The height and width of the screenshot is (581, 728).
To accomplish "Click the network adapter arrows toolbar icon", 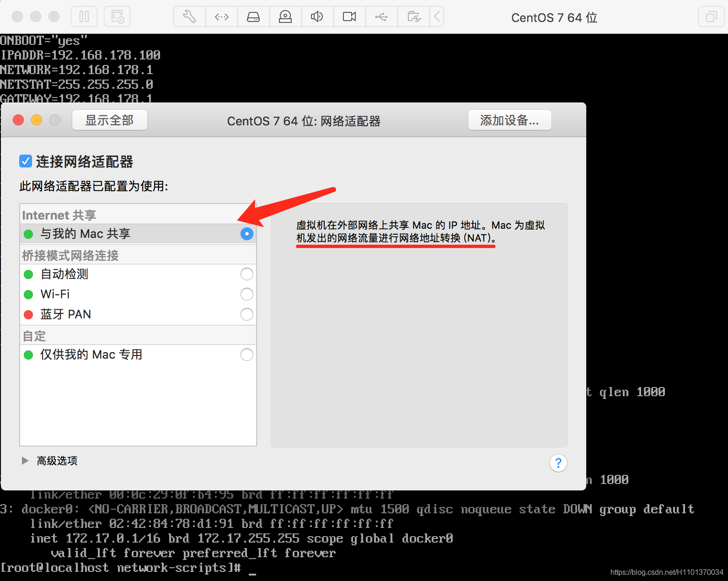I will point(222,17).
